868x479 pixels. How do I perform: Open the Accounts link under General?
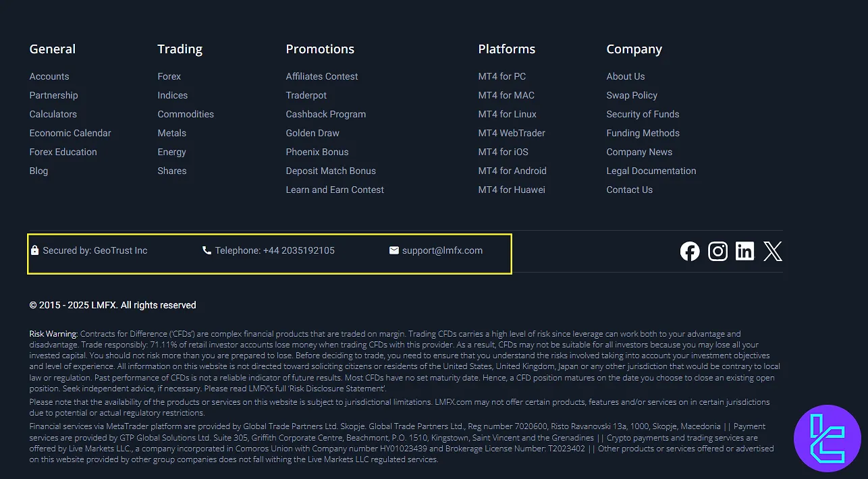click(49, 76)
